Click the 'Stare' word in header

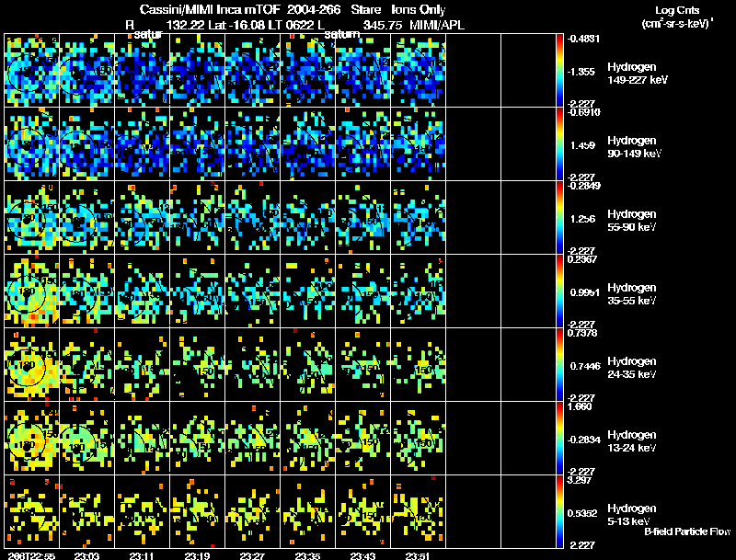click(x=366, y=10)
